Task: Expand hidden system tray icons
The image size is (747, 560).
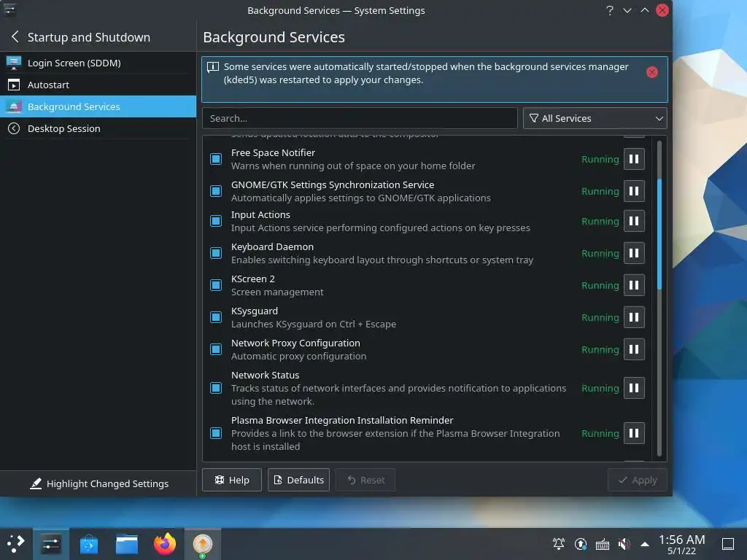Action: pos(645,544)
